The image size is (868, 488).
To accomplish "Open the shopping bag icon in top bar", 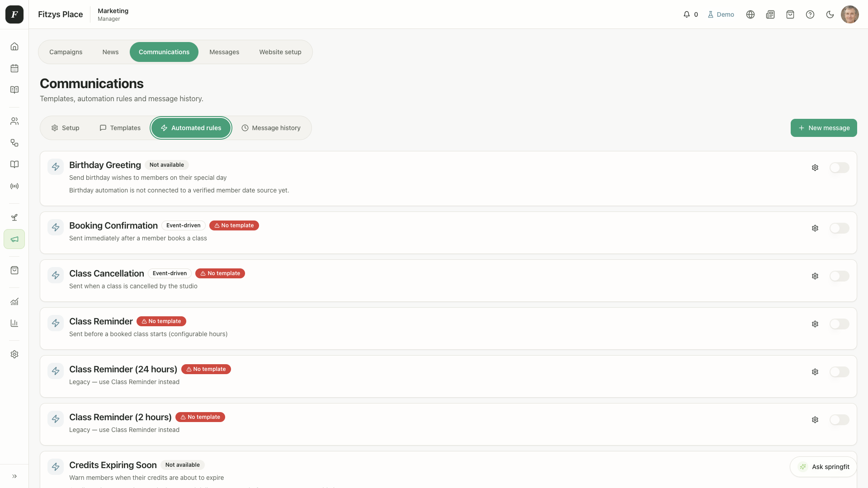I will tap(790, 14).
